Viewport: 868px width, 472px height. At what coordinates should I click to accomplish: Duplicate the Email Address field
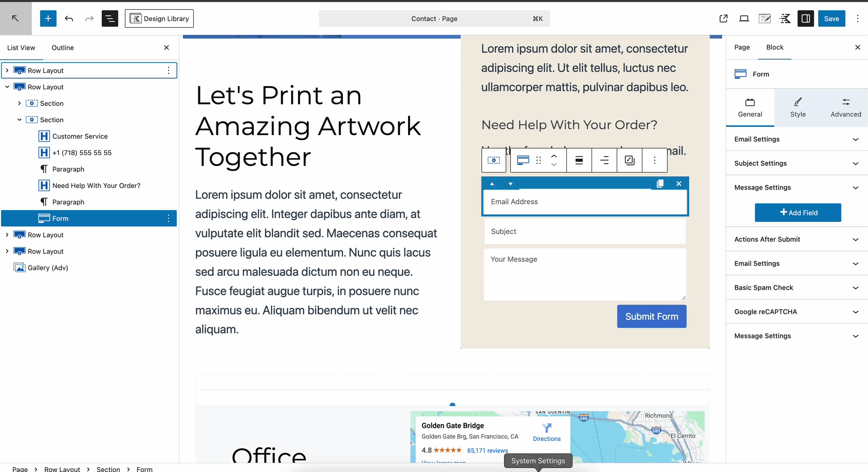coord(660,183)
